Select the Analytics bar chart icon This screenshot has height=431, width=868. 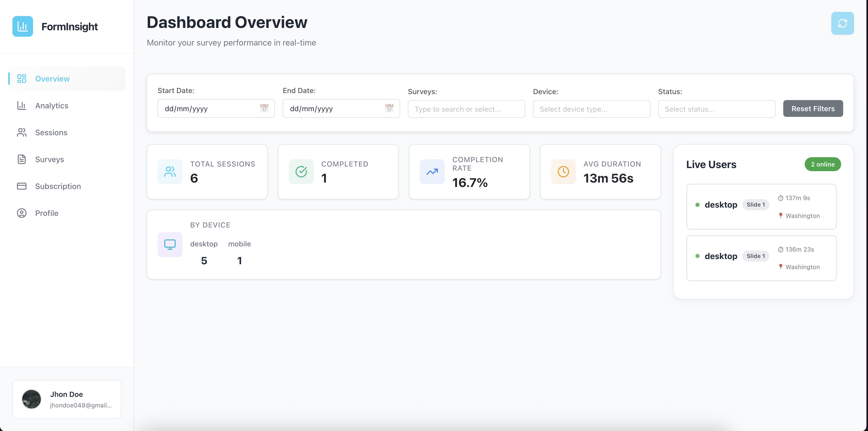[21, 105]
